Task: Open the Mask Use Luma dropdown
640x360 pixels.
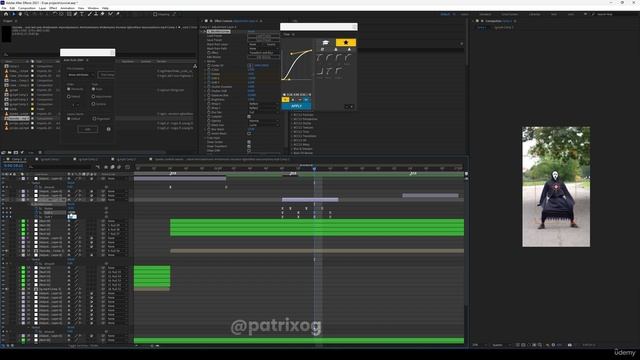Action: (x=263, y=125)
